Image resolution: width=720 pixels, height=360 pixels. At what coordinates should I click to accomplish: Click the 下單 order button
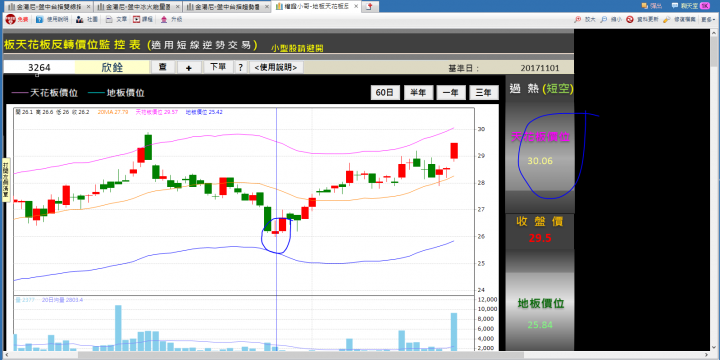pos(218,67)
